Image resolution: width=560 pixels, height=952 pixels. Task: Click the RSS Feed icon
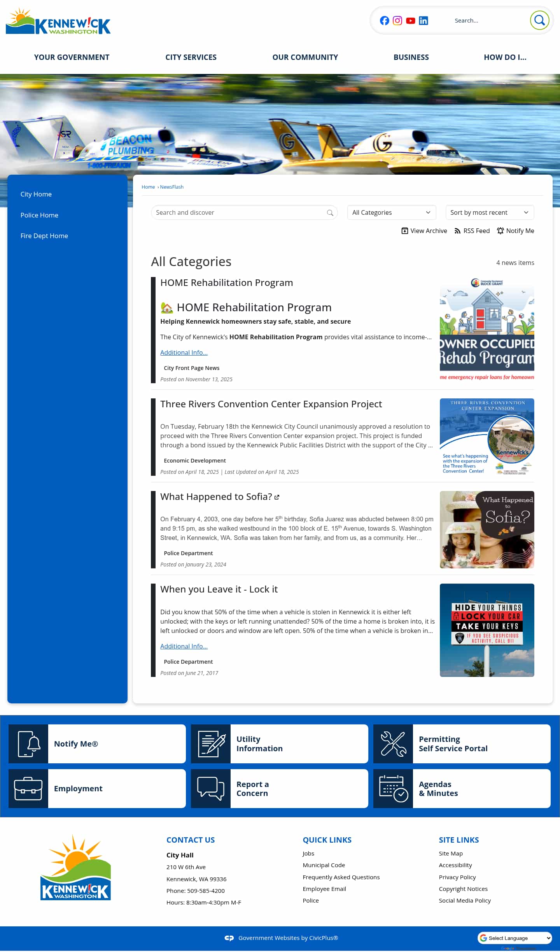click(x=457, y=231)
